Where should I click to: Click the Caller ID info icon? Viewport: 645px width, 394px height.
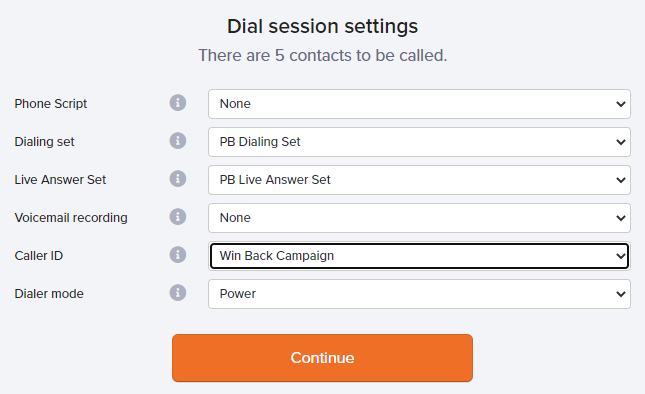coord(178,255)
